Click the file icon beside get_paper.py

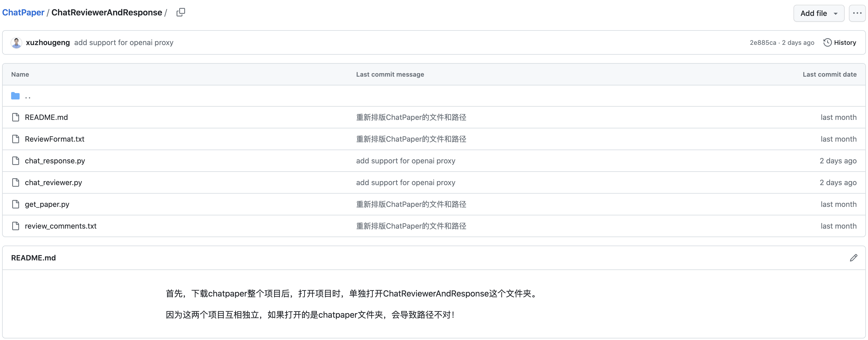[x=15, y=204]
